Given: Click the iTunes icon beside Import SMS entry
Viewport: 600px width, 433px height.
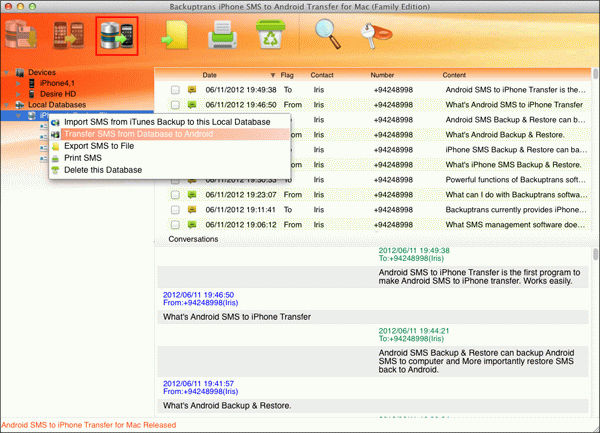Looking at the screenshot, I should click(x=55, y=122).
